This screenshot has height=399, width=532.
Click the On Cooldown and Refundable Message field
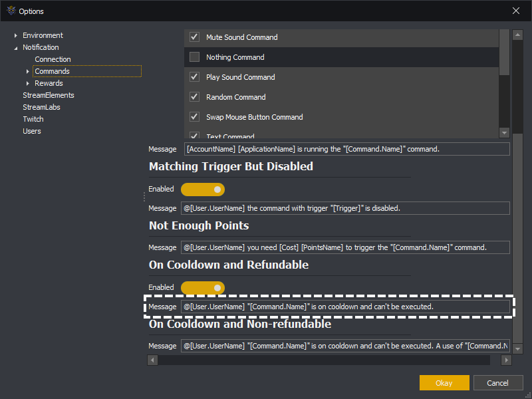pyautogui.click(x=345, y=307)
